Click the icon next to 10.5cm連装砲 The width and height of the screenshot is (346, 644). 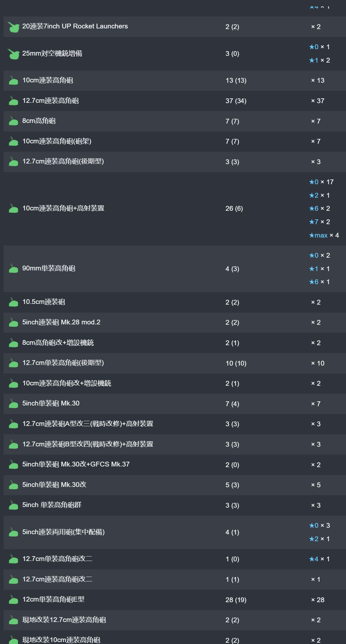coord(13,302)
